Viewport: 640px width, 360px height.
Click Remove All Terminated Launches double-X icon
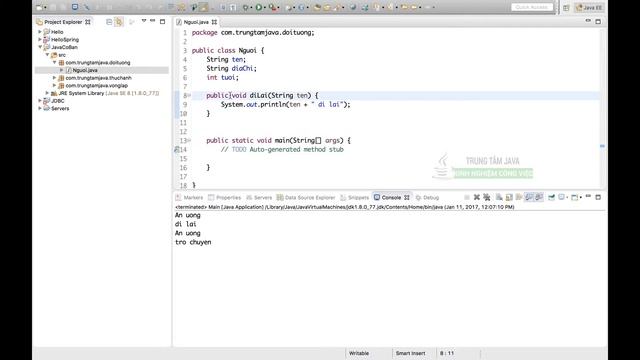pos(487,197)
